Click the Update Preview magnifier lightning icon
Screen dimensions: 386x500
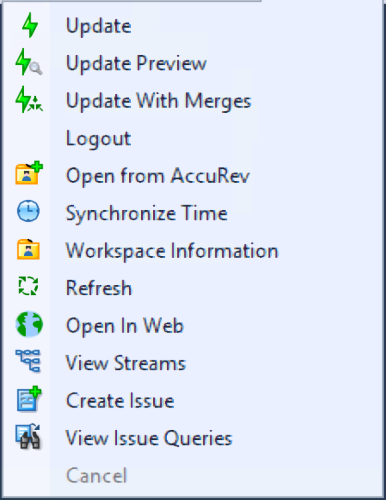pyautogui.click(x=29, y=63)
